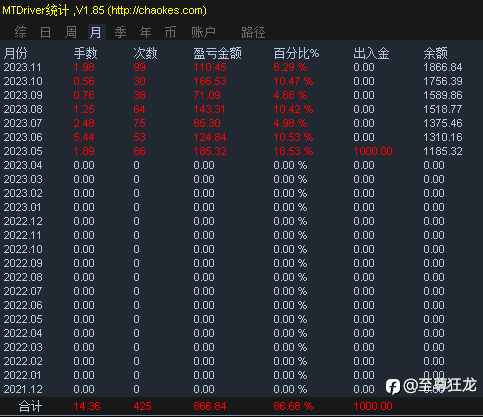Click the 路径 path tab

click(253, 32)
